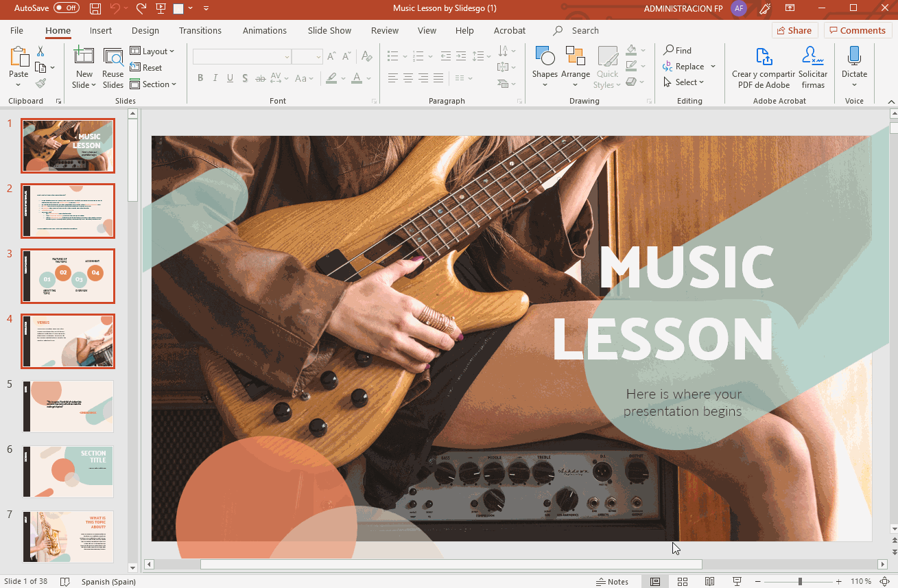Open the Transitions tab
This screenshot has height=588, width=898.
[x=200, y=31]
